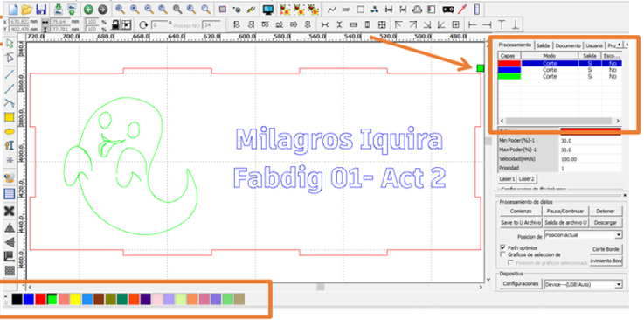The height and width of the screenshot is (320, 644).
Task: Switch to the Salida tab
Action: click(543, 45)
